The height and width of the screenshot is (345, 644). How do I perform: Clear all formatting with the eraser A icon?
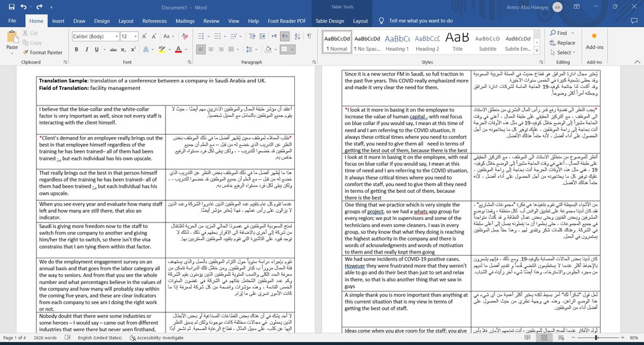coord(185,36)
